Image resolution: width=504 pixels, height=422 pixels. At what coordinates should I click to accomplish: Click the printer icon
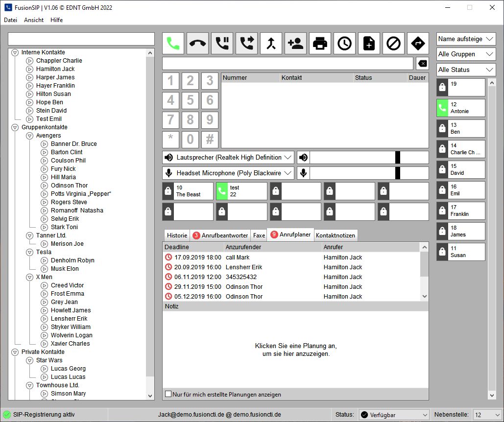point(320,44)
